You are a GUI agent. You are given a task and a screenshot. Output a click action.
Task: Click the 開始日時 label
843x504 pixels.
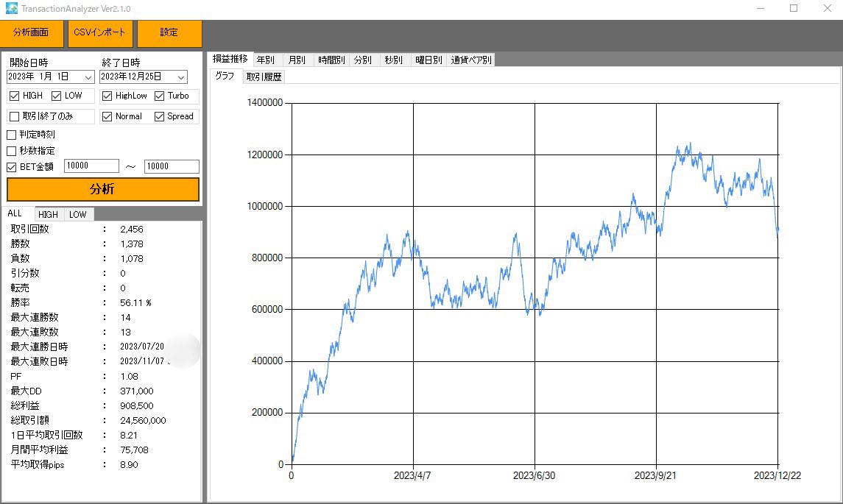click(29, 63)
